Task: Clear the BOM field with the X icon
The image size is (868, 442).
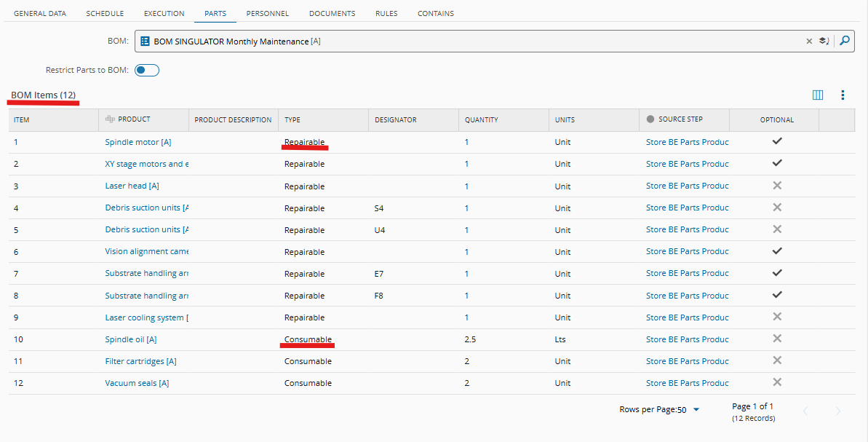Action: 809,41
